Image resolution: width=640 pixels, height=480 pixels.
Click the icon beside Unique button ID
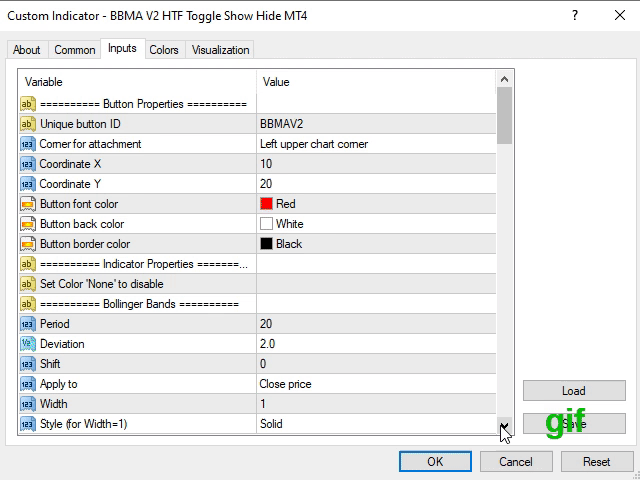point(27,124)
